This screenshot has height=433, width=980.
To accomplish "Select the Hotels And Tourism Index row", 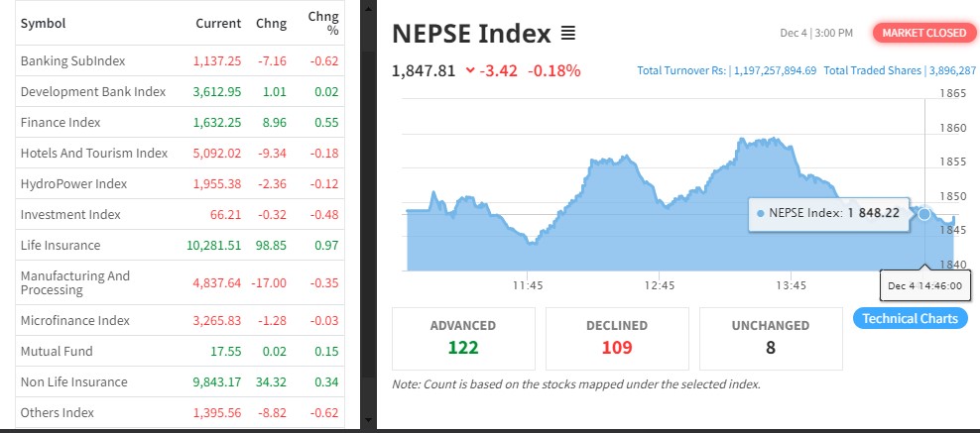I will 94,154.
